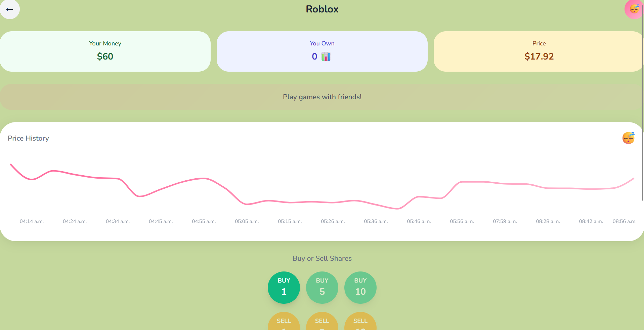Click the bar chart icon under You Own
The width and height of the screenshot is (644, 330).
pos(326,57)
